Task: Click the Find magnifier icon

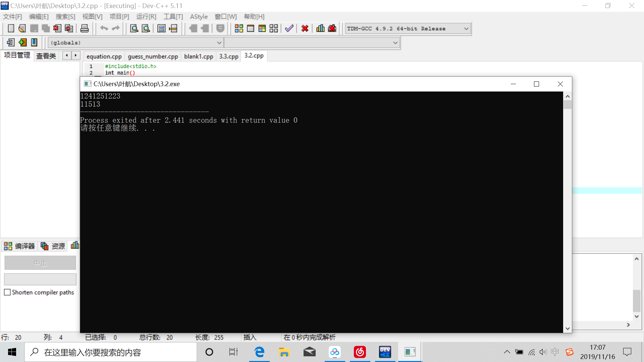Action: coord(134,28)
